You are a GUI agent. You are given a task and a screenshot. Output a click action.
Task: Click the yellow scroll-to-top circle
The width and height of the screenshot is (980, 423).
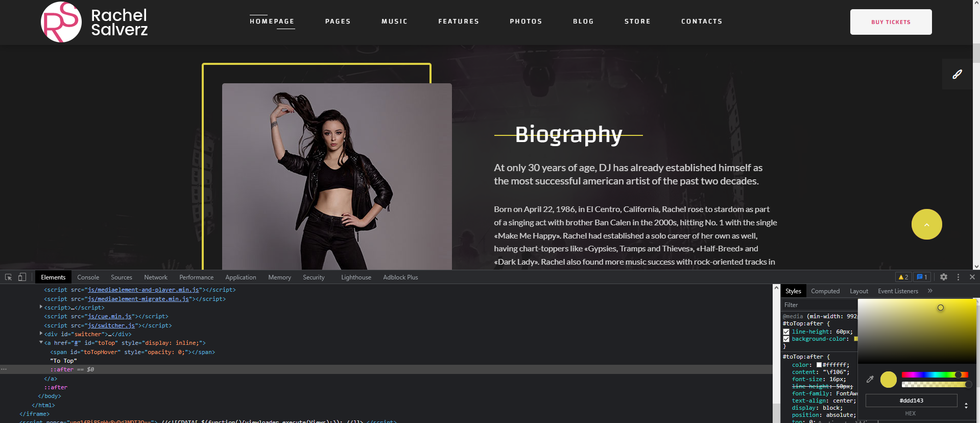pos(926,224)
